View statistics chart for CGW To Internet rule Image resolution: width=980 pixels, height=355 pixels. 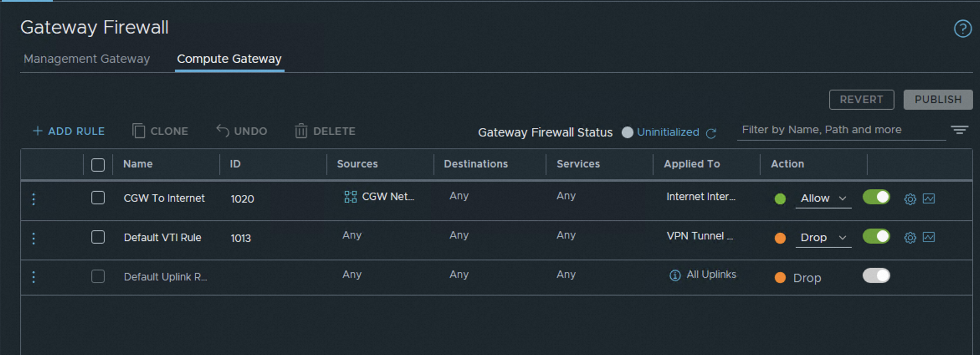[929, 198]
